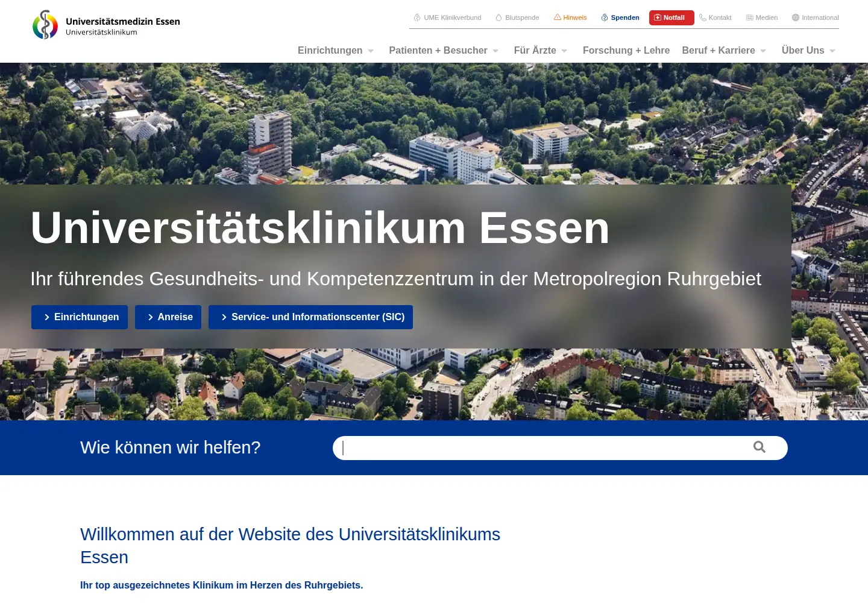Click the Hinweis warning triangle icon
Image resolution: width=868 pixels, height=603 pixels.
558,17
